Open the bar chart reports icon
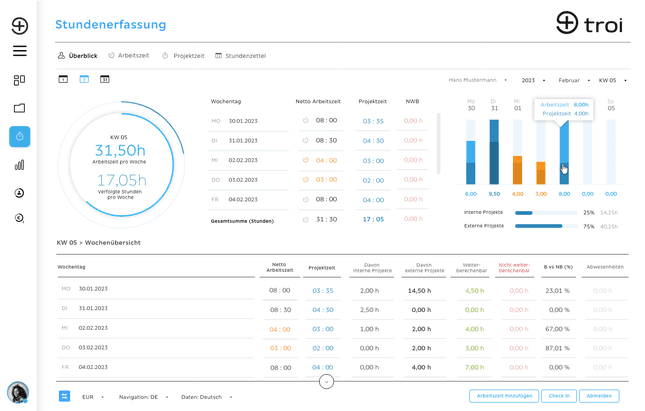This screenshot has width=645, height=411. pyautogui.click(x=19, y=165)
